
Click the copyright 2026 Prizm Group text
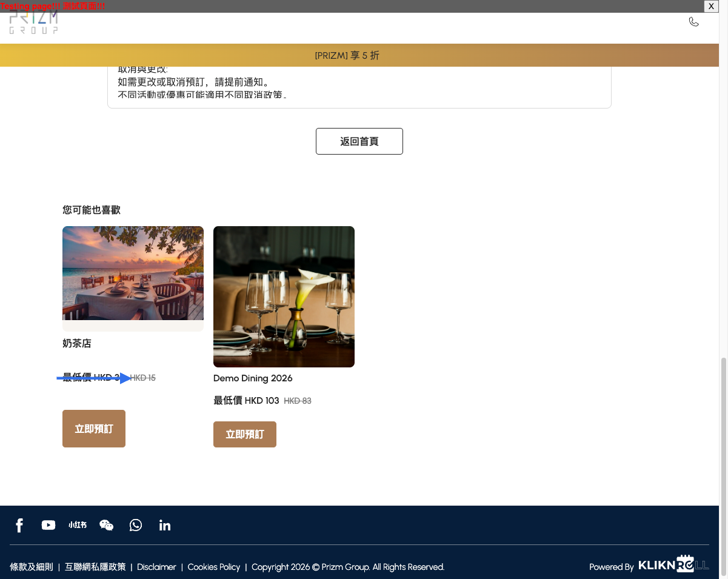(348, 567)
